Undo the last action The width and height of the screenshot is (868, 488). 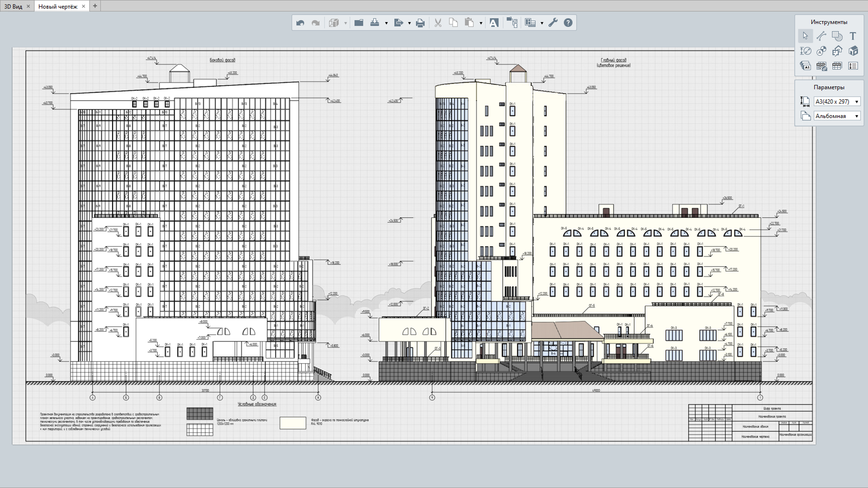[300, 23]
